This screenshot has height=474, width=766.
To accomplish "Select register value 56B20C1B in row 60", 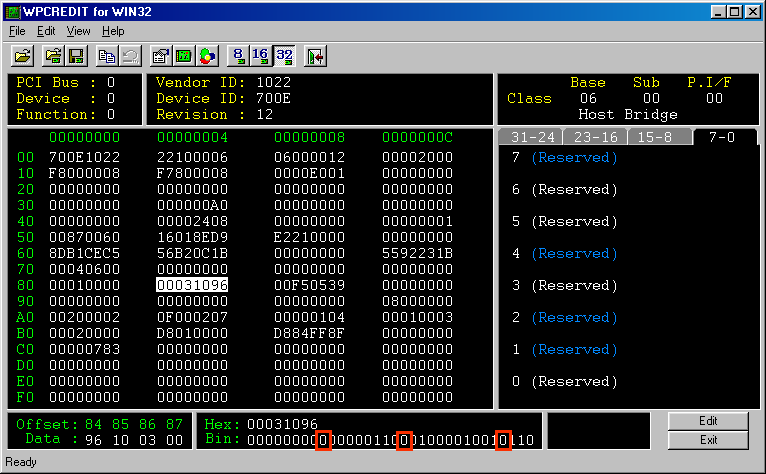I will 192,253.
